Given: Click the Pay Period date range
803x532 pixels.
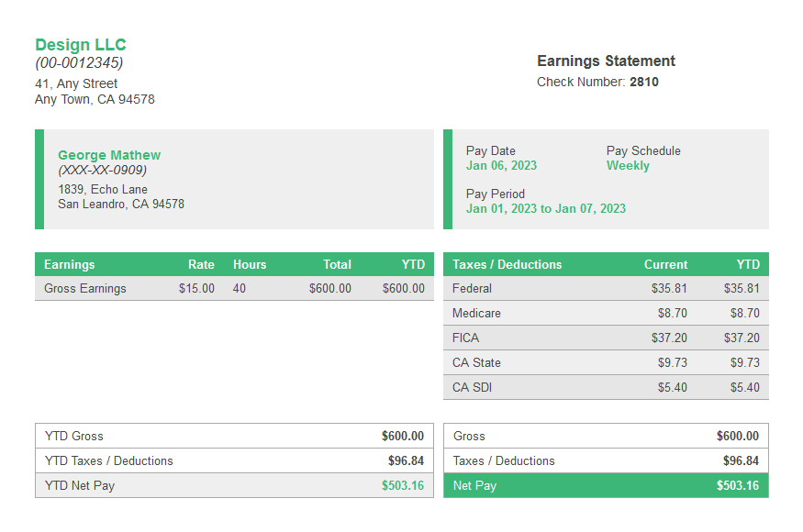Looking at the screenshot, I should 547,208.
